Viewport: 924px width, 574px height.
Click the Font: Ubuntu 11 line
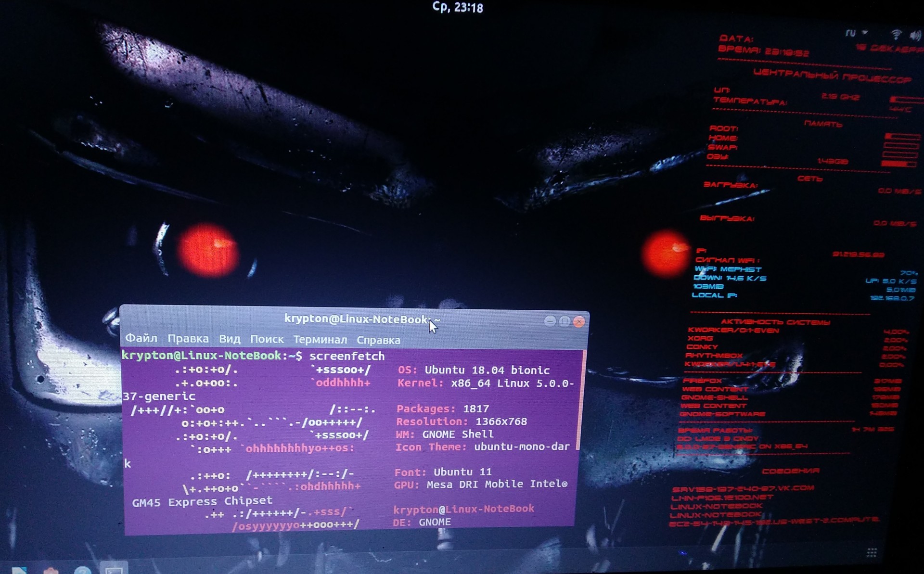(x=443, y=472)
